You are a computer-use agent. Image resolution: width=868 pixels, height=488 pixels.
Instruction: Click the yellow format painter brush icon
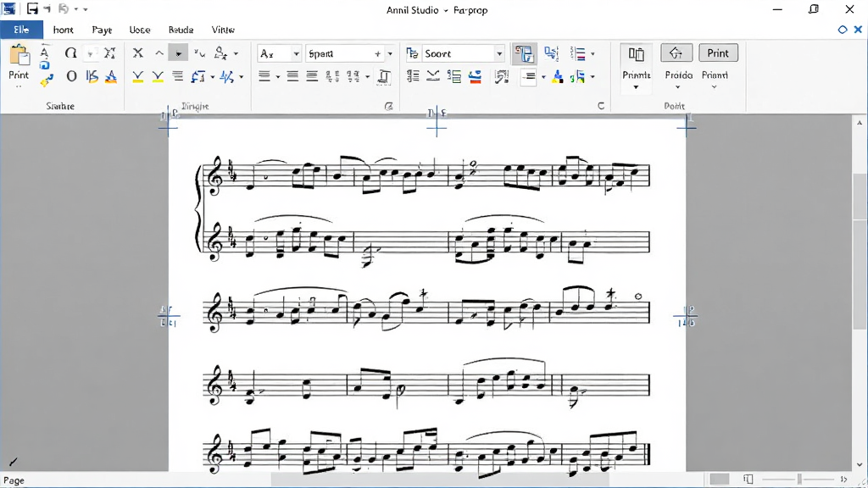[x=47, y=80]
